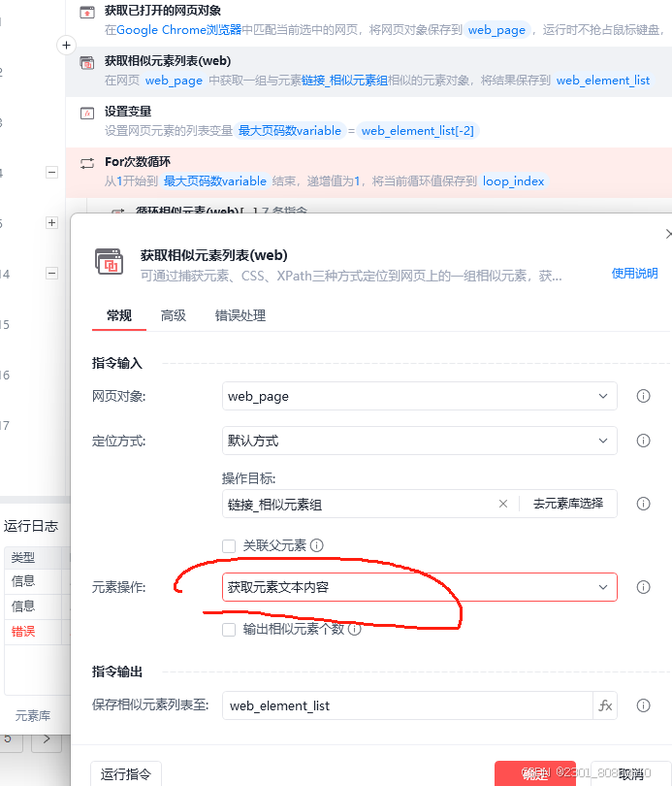Switch to the 错误处理 tab
Viewport: 672px width, 786px height.
pos(240,315)
